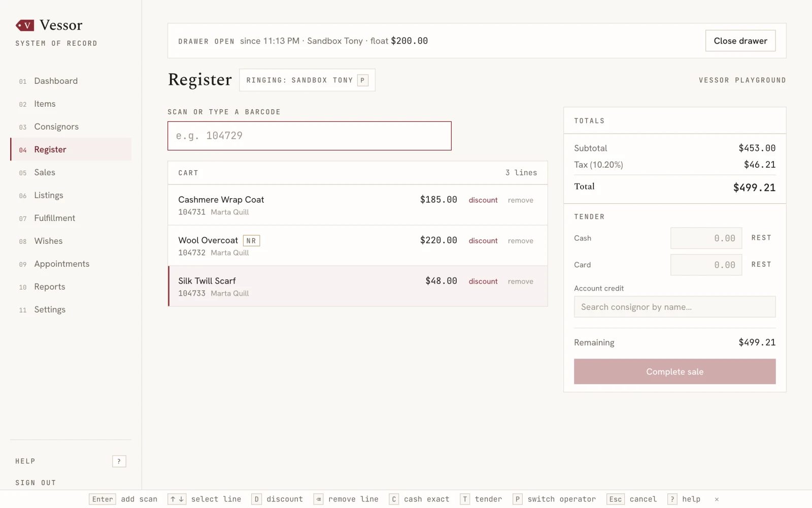The height and width of the screenshot is (508, 812).
Task: Click the Search consignor by name field
Action: pos(674,307)
